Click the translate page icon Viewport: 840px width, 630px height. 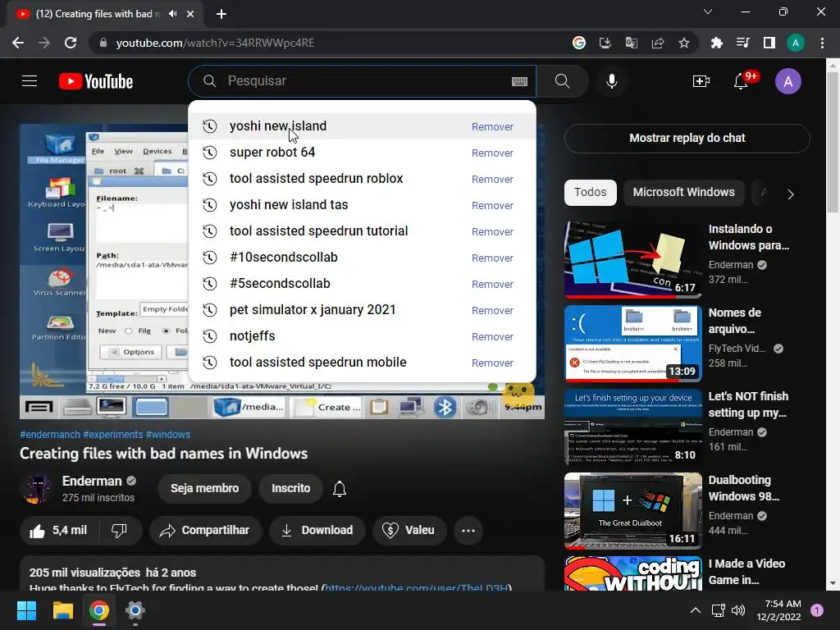pos(631,43)
